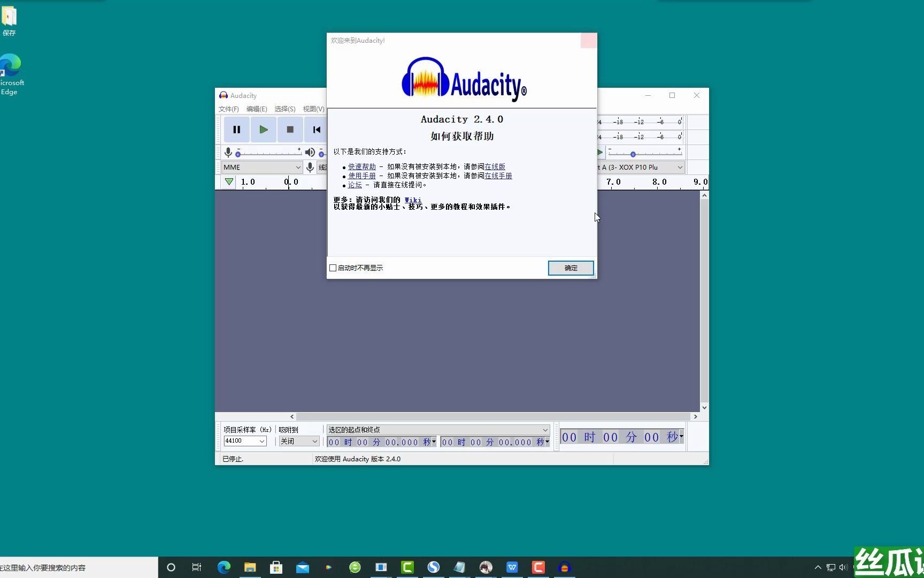This screenshot has height=578, width=924.
Task: Open Task View on the taskbar
Action: point(197,567)
